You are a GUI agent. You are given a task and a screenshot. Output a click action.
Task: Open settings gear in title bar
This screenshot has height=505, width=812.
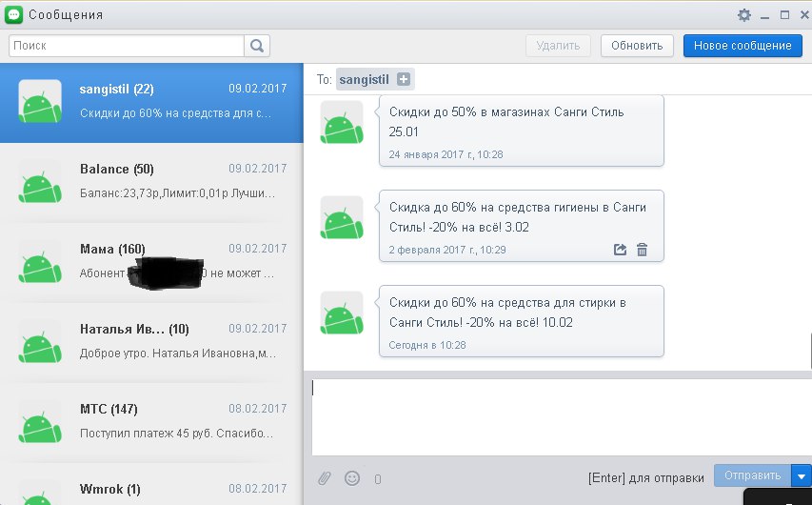pos(744,15)
